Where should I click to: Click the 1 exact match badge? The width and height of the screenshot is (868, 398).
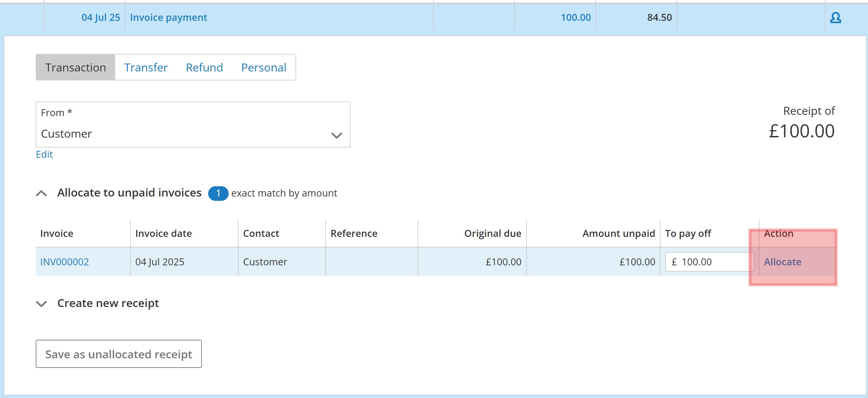click(218, 193)
